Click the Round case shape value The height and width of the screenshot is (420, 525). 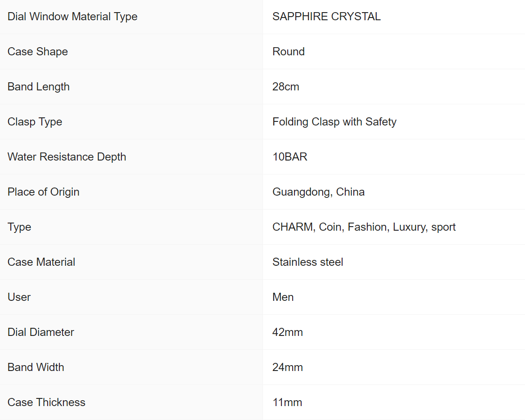click(x=289, y=52)
